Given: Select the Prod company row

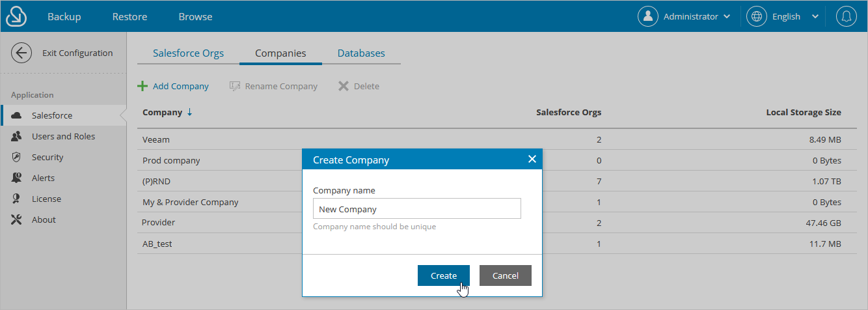Looking at the screenshot, I should [x=497, y=160].
